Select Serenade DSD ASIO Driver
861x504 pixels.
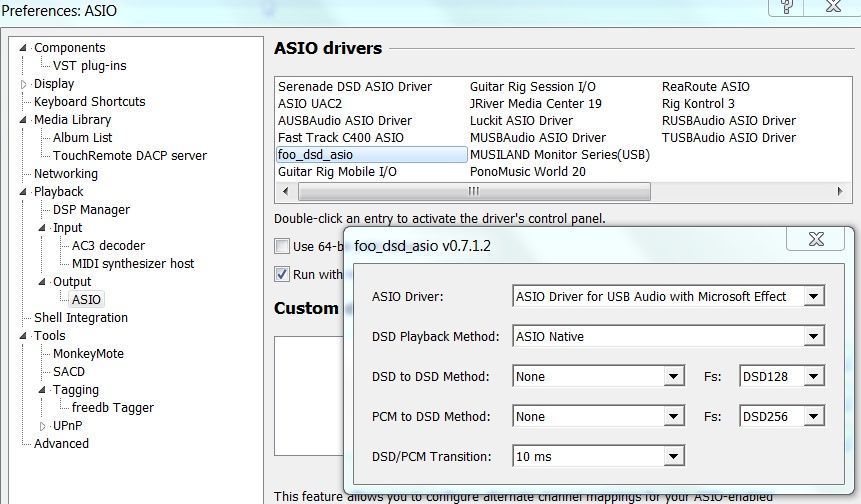pos(355,87)
